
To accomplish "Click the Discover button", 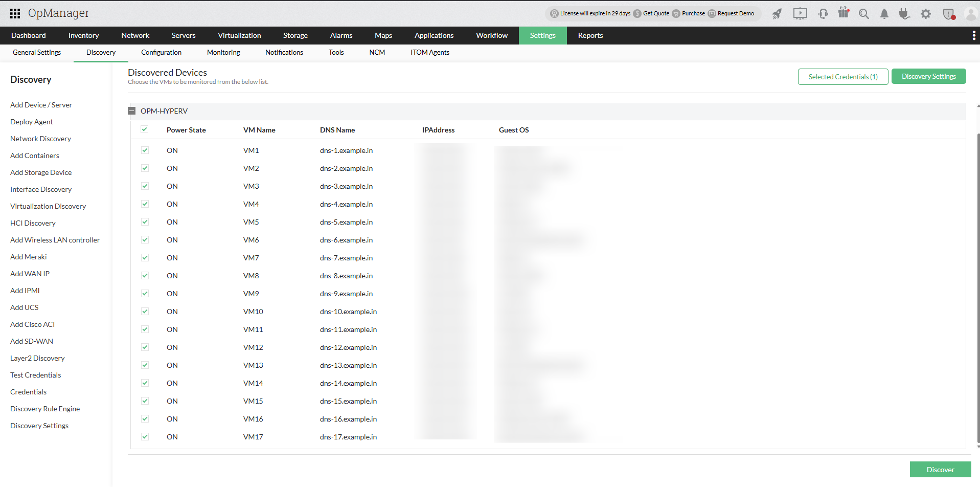I will point(940,470).
